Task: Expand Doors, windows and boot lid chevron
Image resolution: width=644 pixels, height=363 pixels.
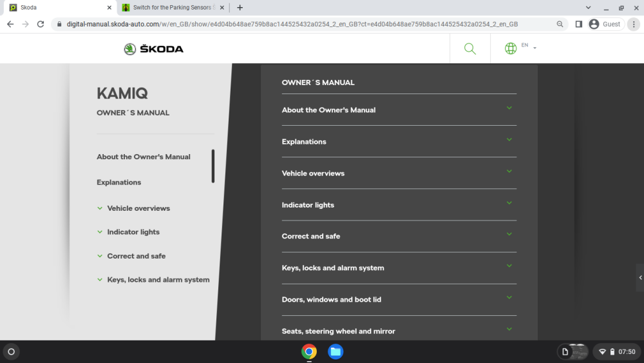Action: click(x=509, y=298)
